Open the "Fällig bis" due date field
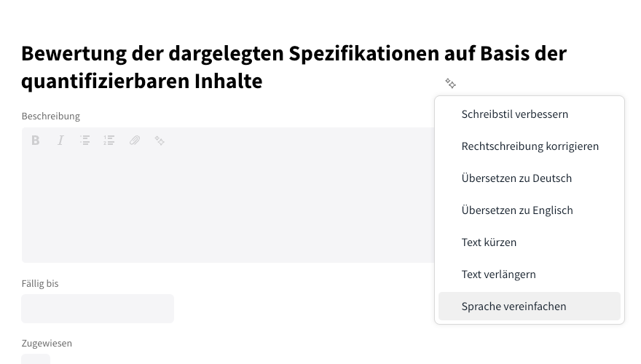 pos(98,309)
